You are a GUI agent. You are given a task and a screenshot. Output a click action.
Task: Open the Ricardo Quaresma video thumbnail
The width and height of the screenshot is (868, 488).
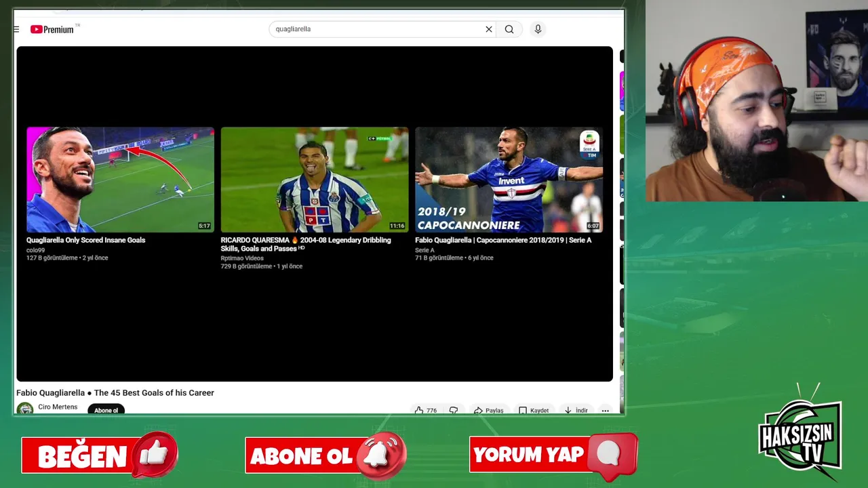click(315, 180)
